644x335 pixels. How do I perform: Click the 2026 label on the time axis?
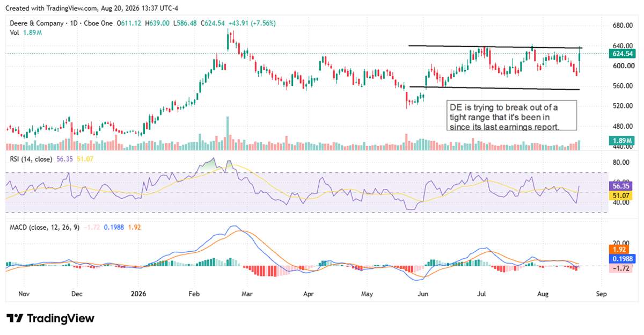(138, 294)
